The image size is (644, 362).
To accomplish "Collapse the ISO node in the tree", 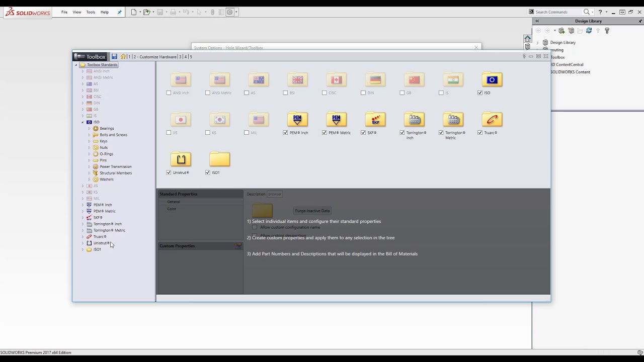I will coord(83,122).
